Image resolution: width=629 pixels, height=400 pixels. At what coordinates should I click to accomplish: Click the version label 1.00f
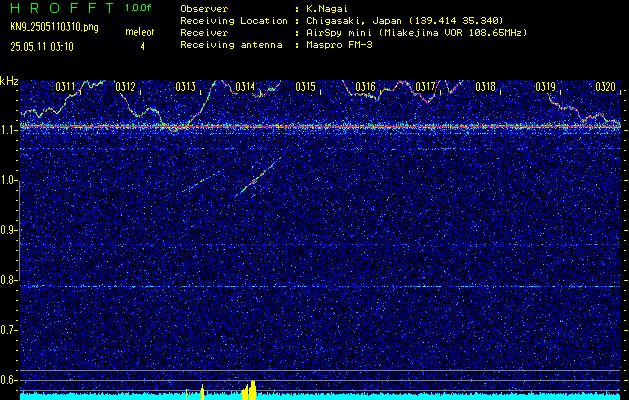click(138, 8)
